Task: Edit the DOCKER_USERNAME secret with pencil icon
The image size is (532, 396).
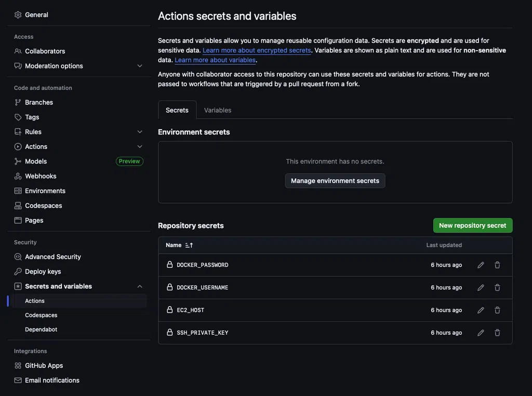Action: point(481,288)
